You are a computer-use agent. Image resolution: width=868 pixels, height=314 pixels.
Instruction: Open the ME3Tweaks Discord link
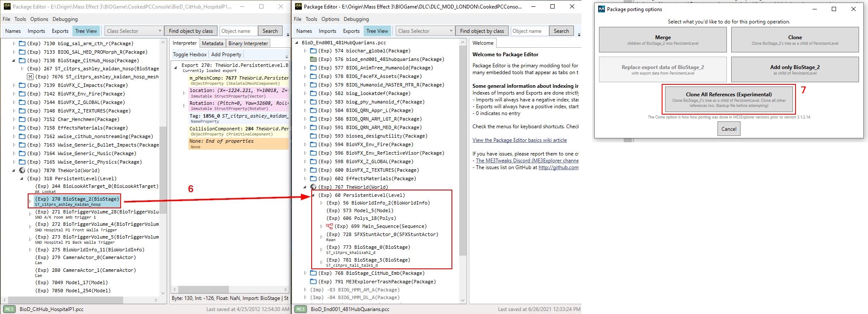[x=527, y=161]
